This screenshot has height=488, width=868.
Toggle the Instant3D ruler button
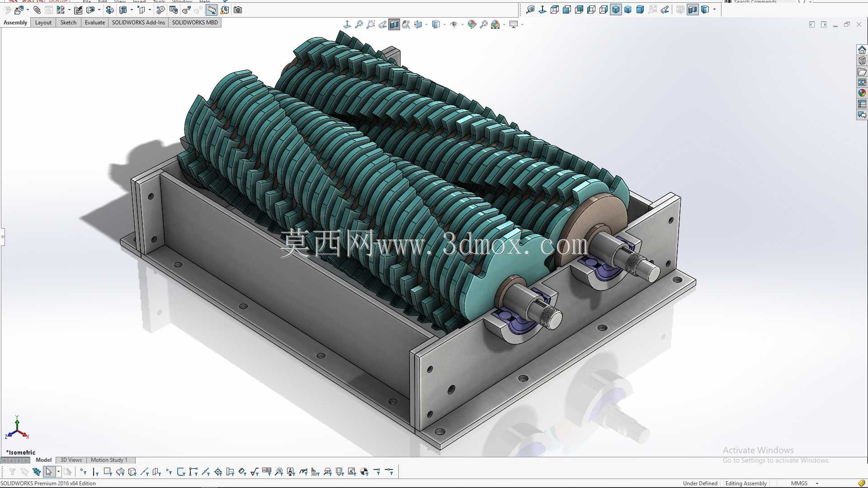(212, 10)
